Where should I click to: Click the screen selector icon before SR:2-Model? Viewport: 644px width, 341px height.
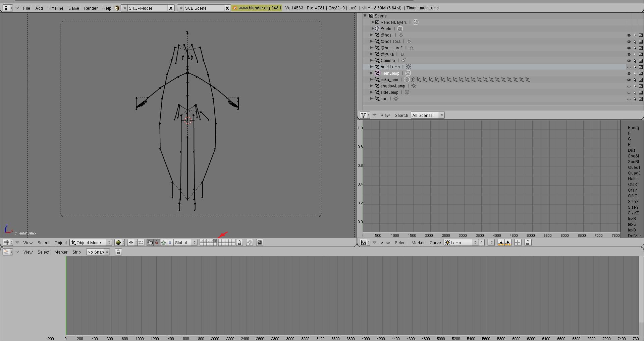[x=124, y=8]
